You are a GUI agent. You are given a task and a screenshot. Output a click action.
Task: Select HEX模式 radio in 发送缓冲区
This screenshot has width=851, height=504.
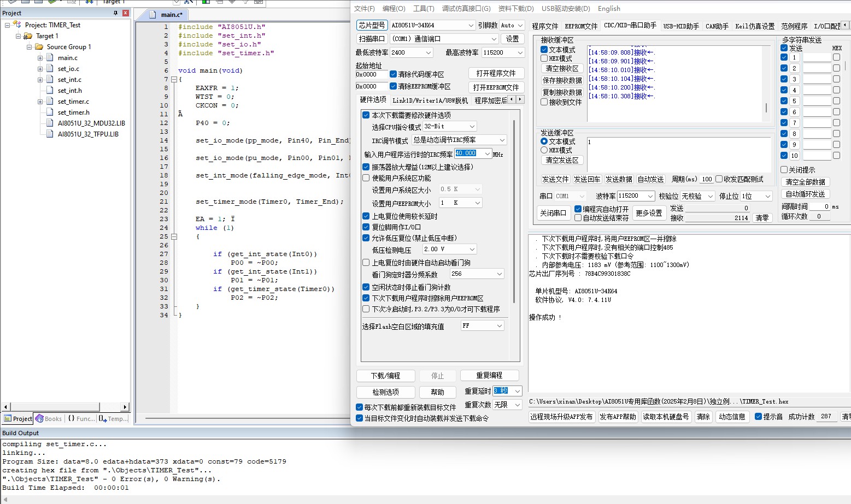point(544,150)
